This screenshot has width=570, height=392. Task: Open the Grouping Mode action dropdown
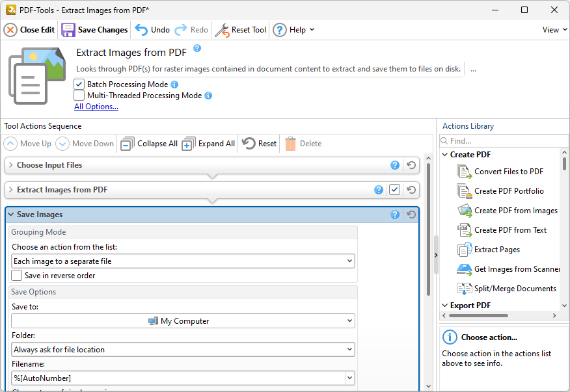(x=183, y=261)
